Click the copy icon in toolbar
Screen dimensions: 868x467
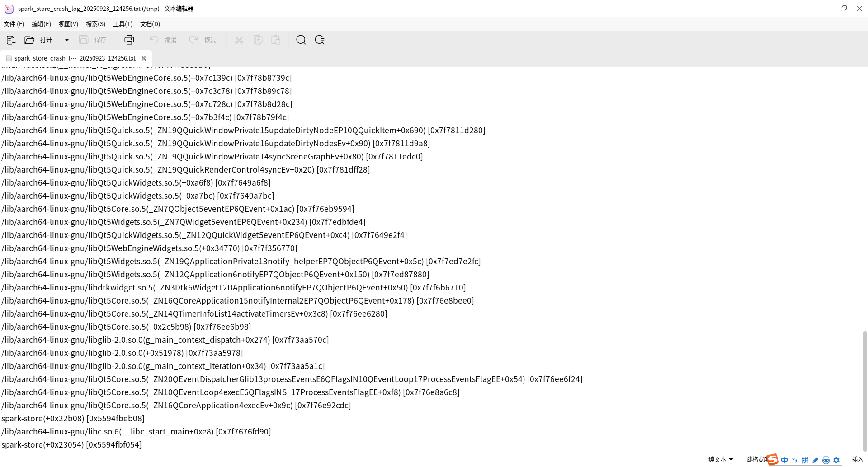(x=258, y=40)
